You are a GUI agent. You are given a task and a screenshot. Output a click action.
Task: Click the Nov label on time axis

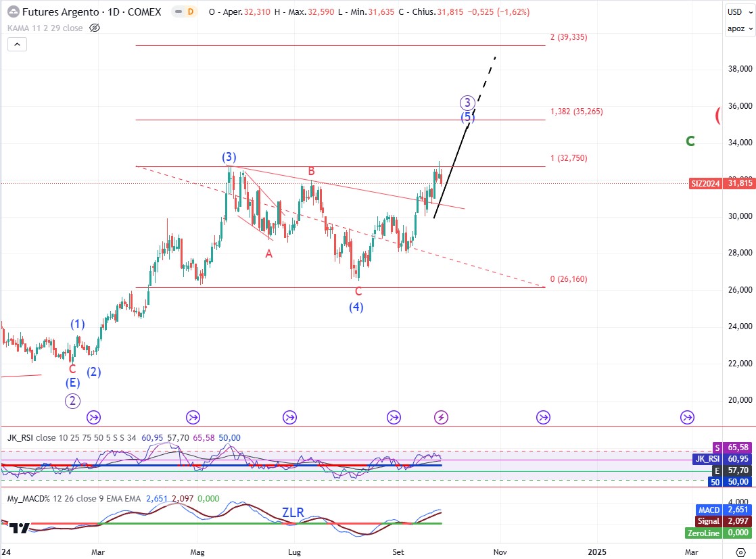500,552
